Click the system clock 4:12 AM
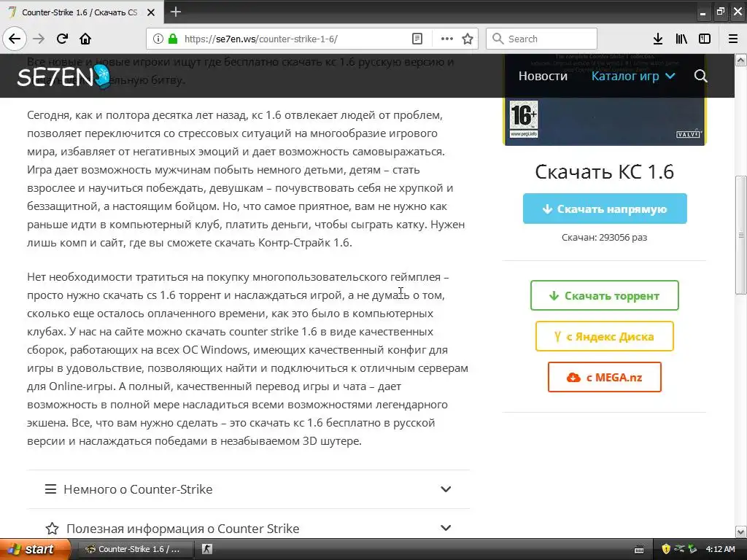Viewport: 747px width, 560px height. 720,549
